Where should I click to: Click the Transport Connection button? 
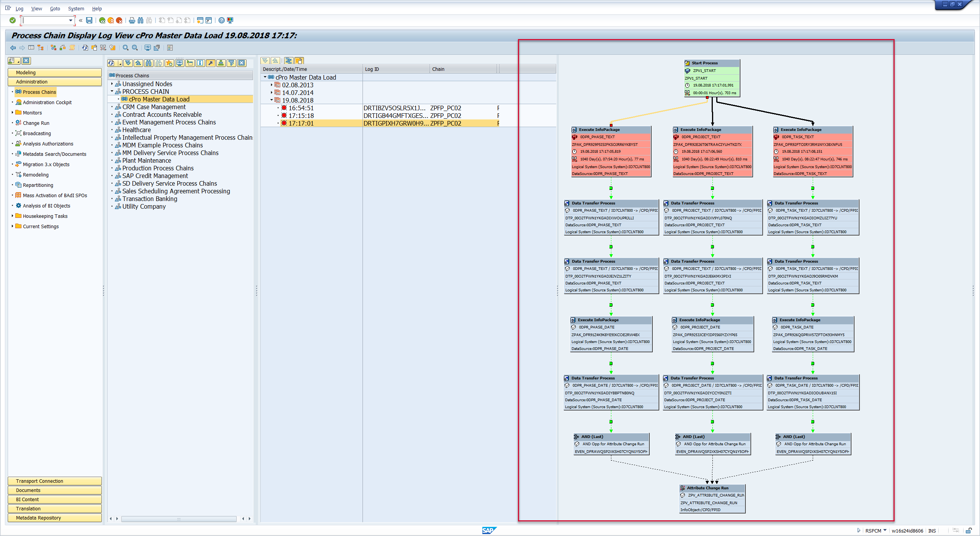(54, 481)
